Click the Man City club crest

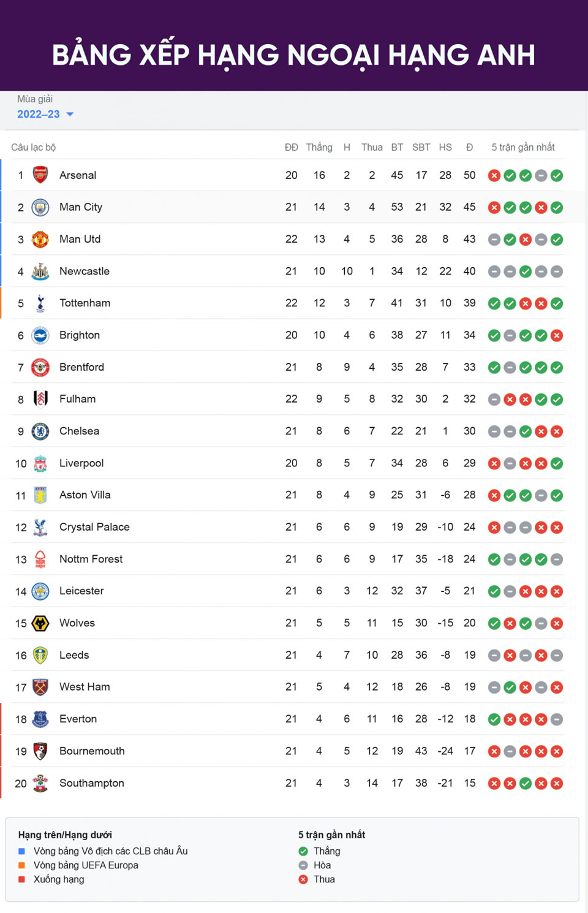(40, 207)
